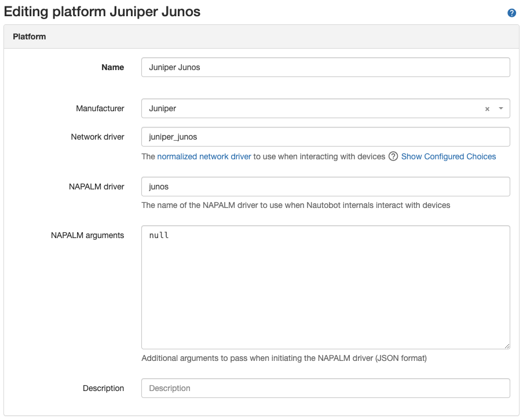Expand the Manufacturer dropdown arrow
Image resolution: width=523 pixels, height=420 pixels.
point(500,108)
